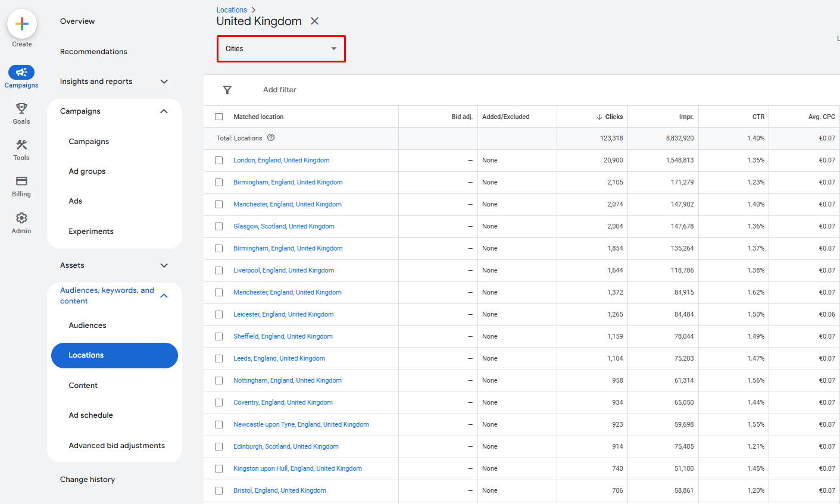Select the Edinburgh, Scotland row checkbox
Screen dimensions: 840x504
[219, 447]
